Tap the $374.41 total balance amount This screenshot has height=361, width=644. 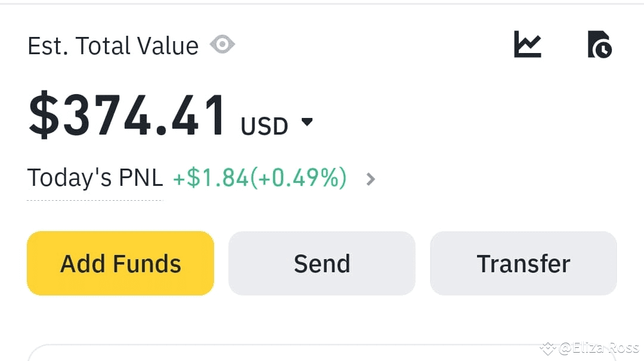(x=127, y=114)
